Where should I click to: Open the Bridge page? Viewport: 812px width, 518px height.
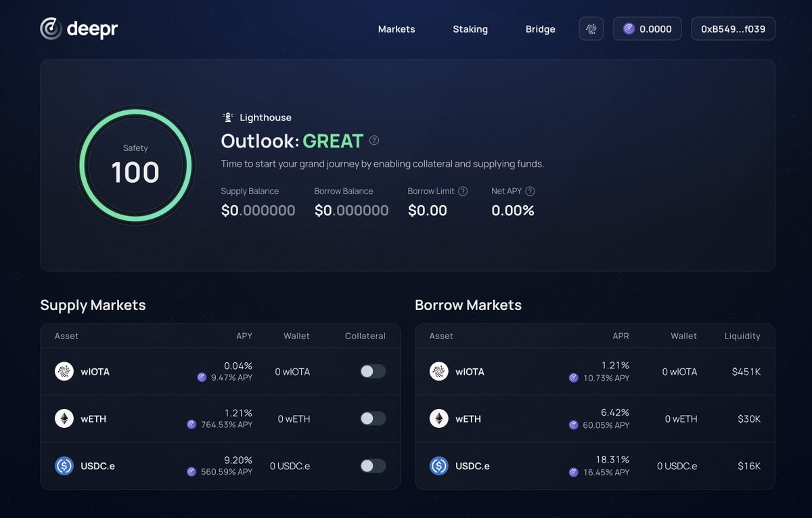click(540, 29)
